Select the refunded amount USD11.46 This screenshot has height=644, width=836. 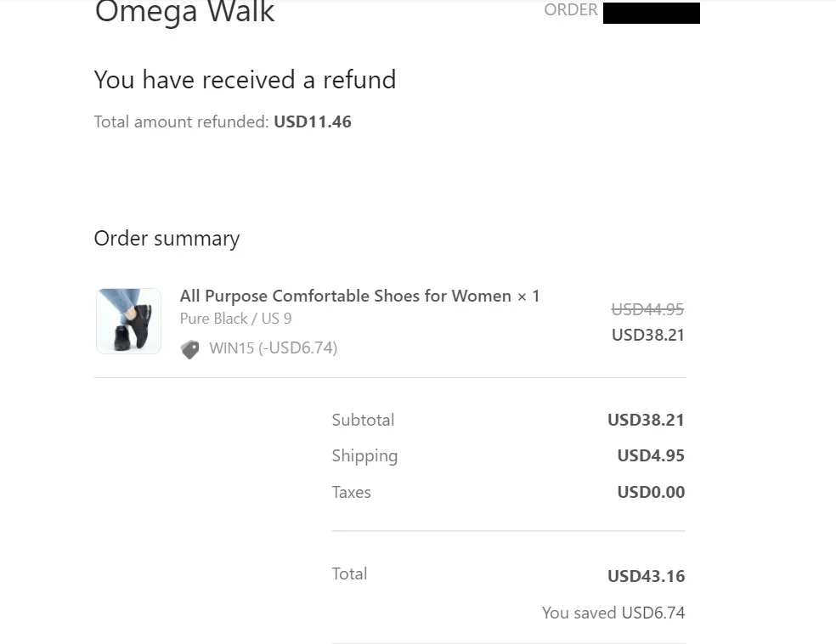coord(313,121)
